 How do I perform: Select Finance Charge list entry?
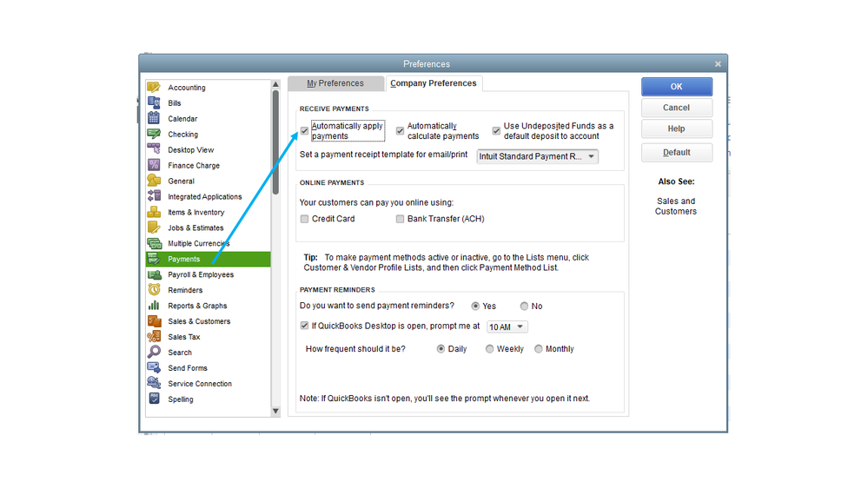[209, 166]
